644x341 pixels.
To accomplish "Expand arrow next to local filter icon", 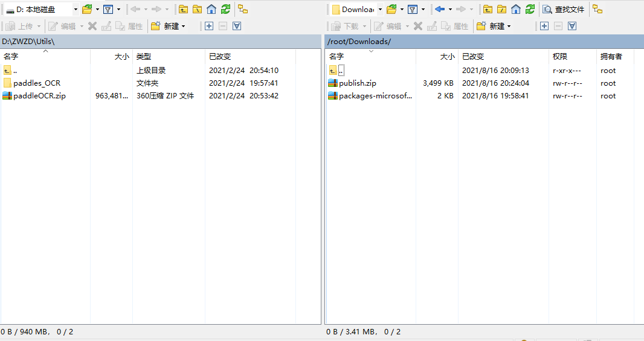I will tap(118, 9).
